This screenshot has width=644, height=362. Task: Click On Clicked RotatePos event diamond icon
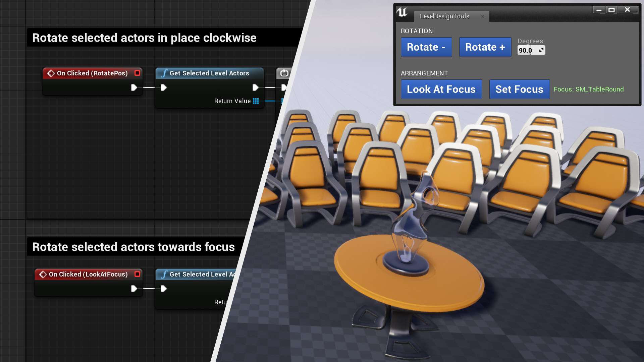click(x=51, y=73)
